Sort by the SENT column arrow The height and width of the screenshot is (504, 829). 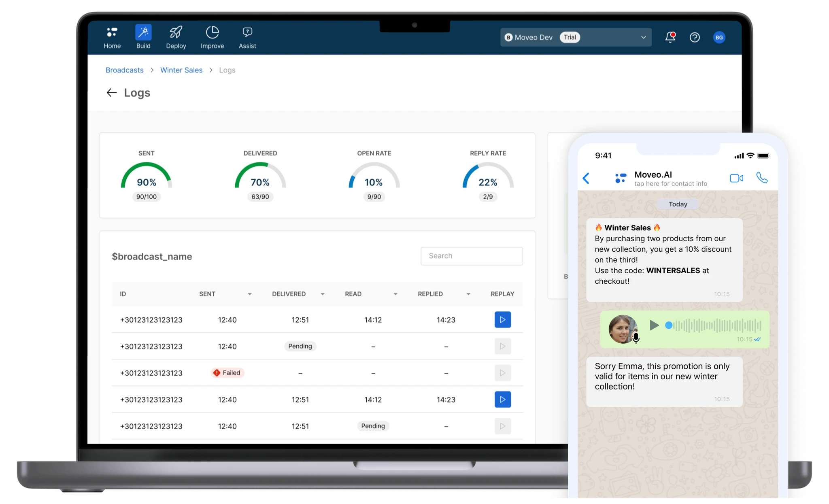[x=250, y=294]
